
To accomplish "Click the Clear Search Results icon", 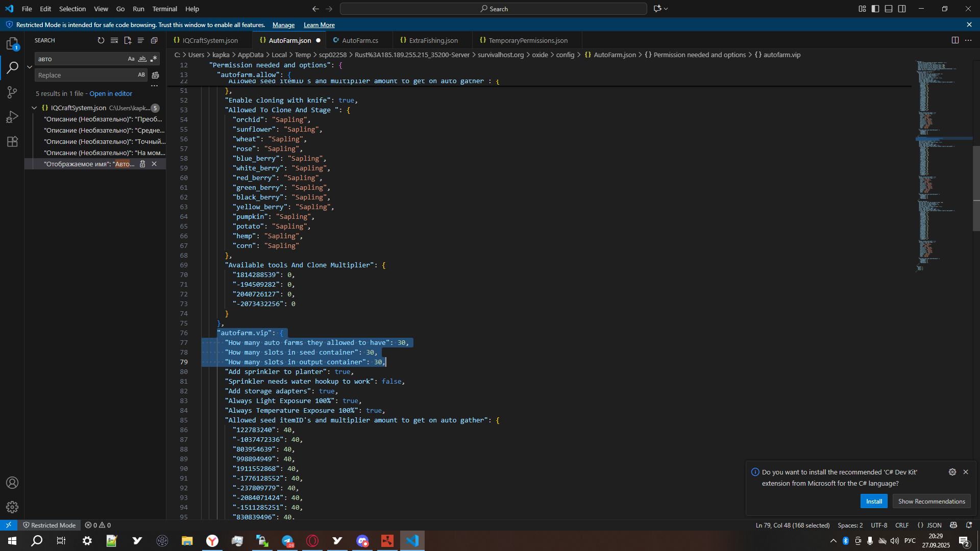I will (x=114, y=40).
